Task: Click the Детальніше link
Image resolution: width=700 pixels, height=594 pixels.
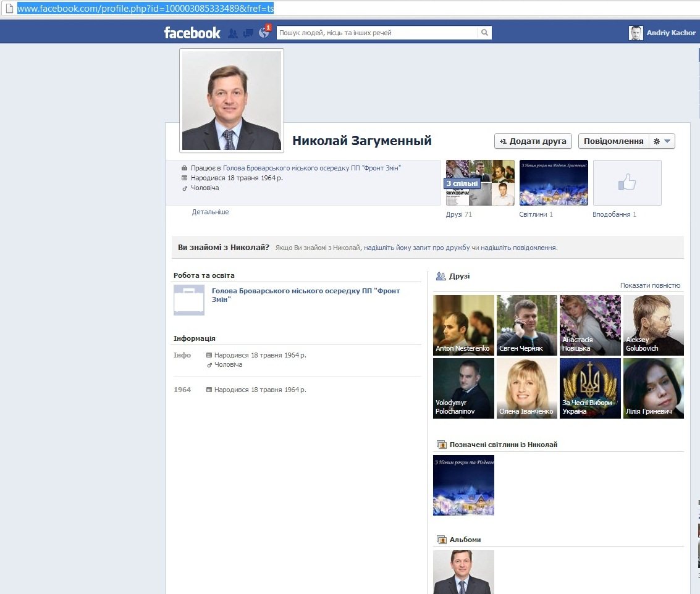Action: point(210,212)
